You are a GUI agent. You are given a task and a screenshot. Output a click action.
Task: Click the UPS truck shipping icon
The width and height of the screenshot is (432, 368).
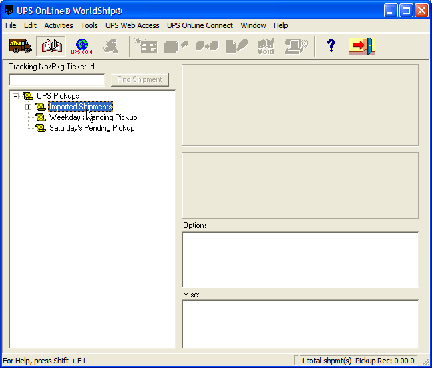(20, 46)
